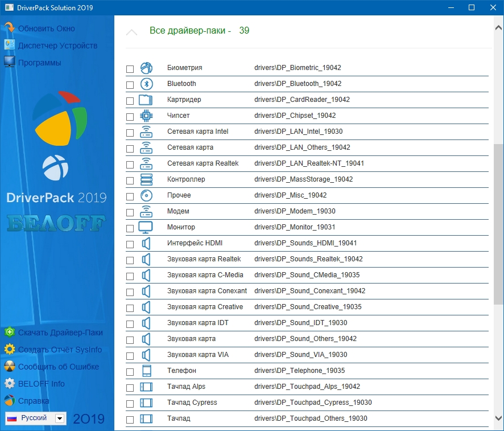This screenshot has width=504, height=431.
Task: Click the Biometrics driver icon
Action: point(146,68)
